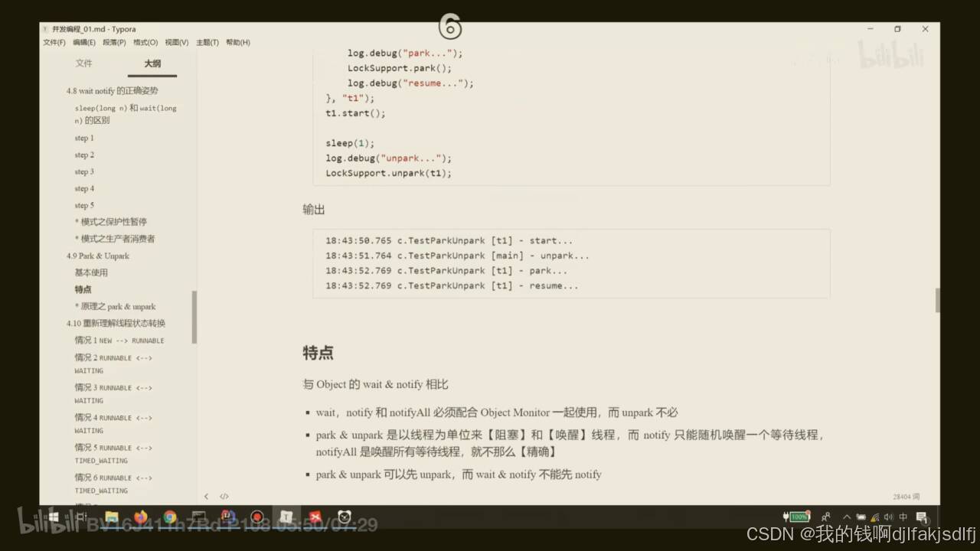Jump to 特点 via the outline entry
This screenshot has height=551, width=980.
[82, 289]
